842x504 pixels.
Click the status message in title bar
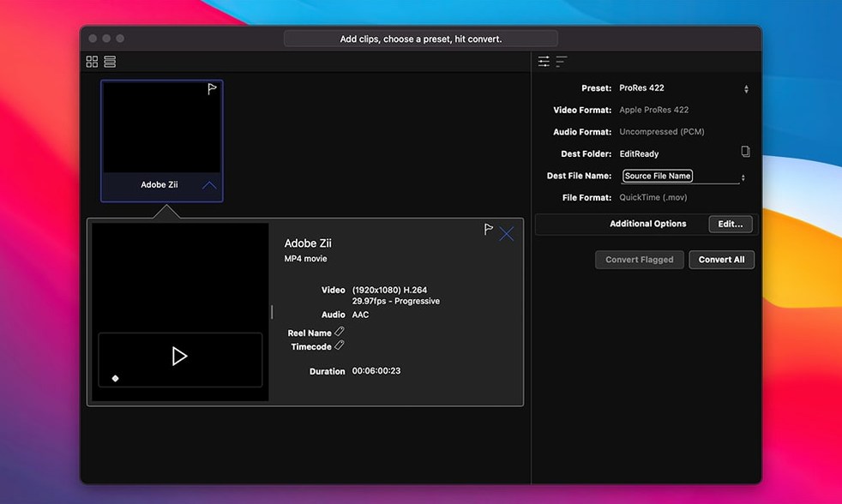tap(421, 39)
